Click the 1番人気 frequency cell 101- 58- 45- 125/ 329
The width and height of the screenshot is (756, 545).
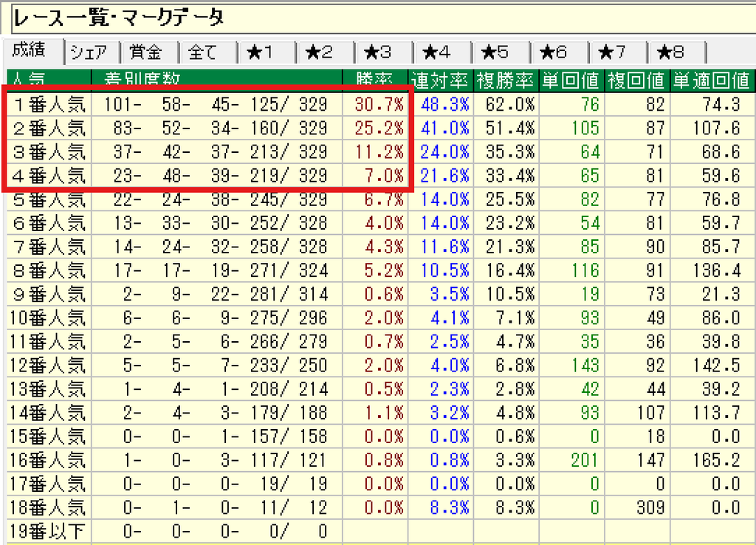(x=216, y=104)
